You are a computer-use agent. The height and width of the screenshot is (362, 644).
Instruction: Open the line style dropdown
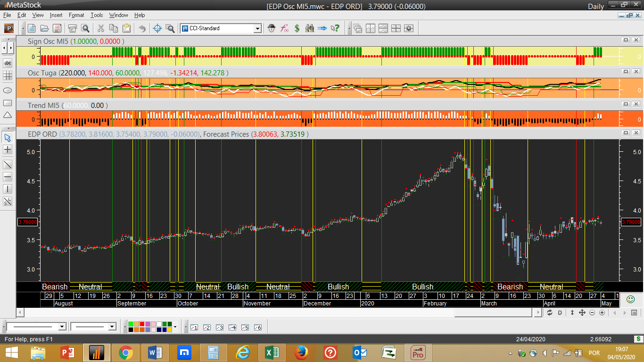click(x=62, y=327)
